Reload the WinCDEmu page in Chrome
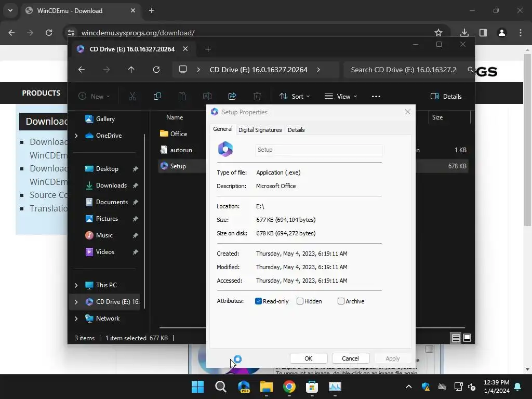Image resolution: width=532 pixels, height=399 pixels. (x=49, y=33)
